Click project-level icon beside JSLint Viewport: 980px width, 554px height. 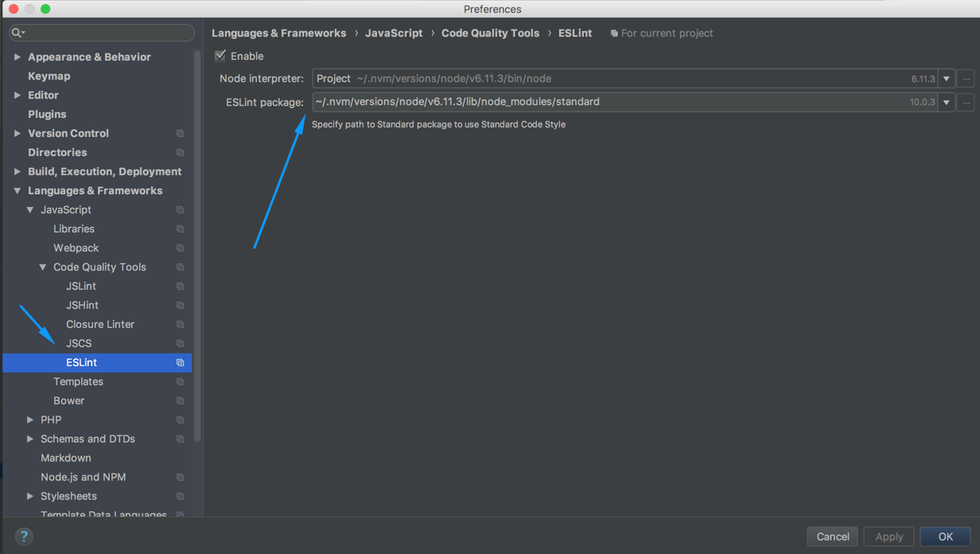pos(180,287)
